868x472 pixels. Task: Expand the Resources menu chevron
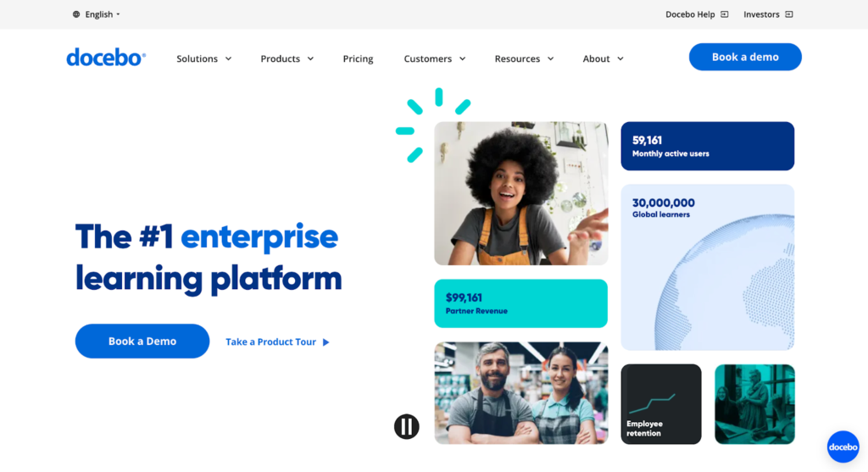tap(550, 58)
